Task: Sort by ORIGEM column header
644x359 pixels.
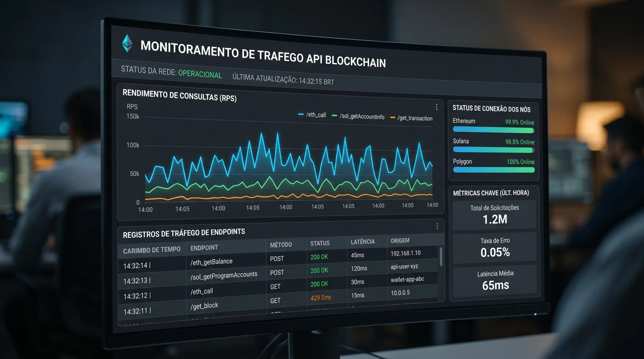Action: point(400,240)
